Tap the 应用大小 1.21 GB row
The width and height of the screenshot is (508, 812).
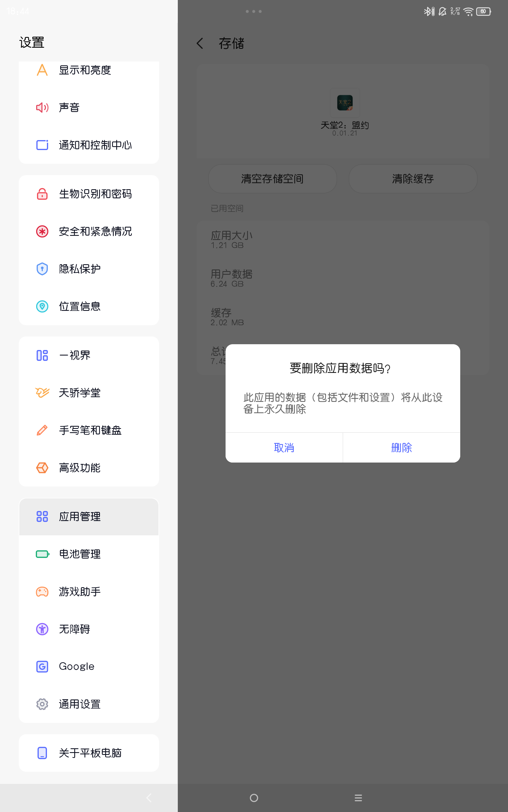click(343, 240)
